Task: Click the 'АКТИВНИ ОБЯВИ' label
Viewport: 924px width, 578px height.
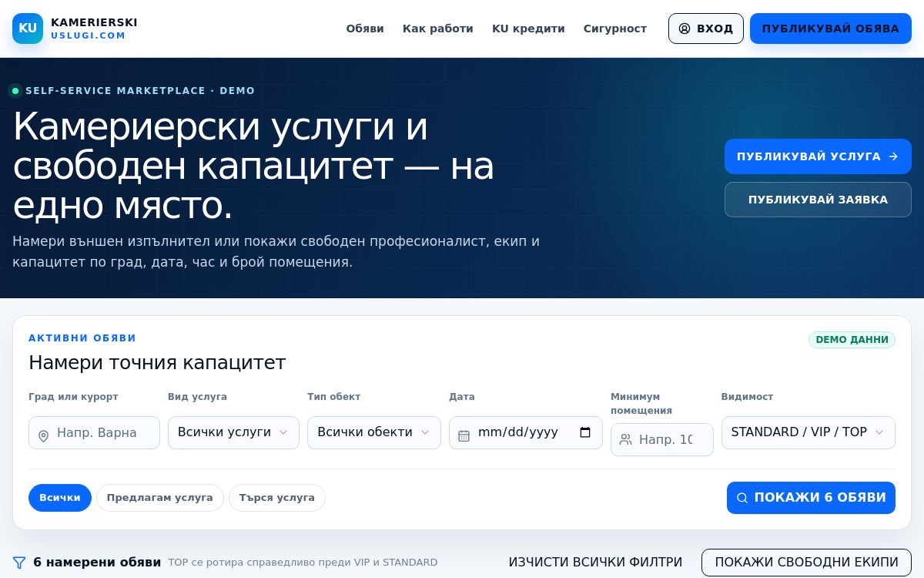Action: [82, 338]
